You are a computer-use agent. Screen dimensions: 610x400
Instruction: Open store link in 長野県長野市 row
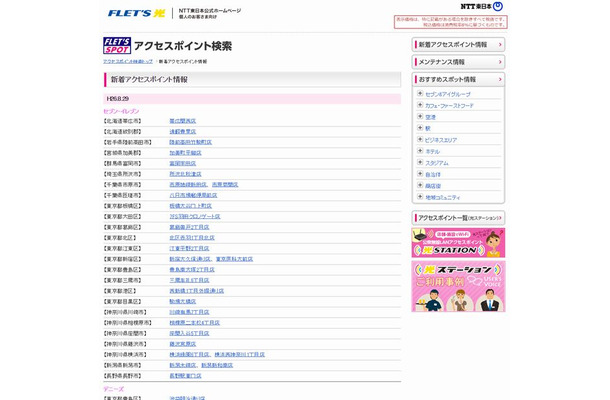[x=185, y=376]
